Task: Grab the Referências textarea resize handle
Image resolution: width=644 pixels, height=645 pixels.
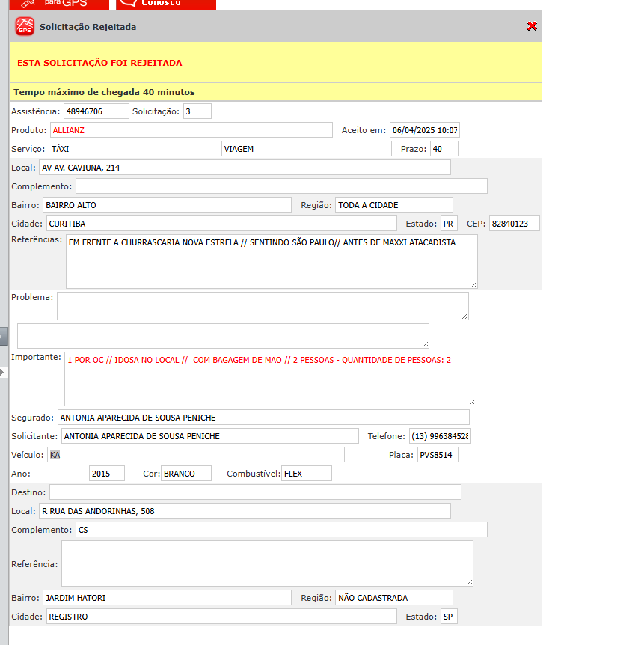Action: [473, 284]
